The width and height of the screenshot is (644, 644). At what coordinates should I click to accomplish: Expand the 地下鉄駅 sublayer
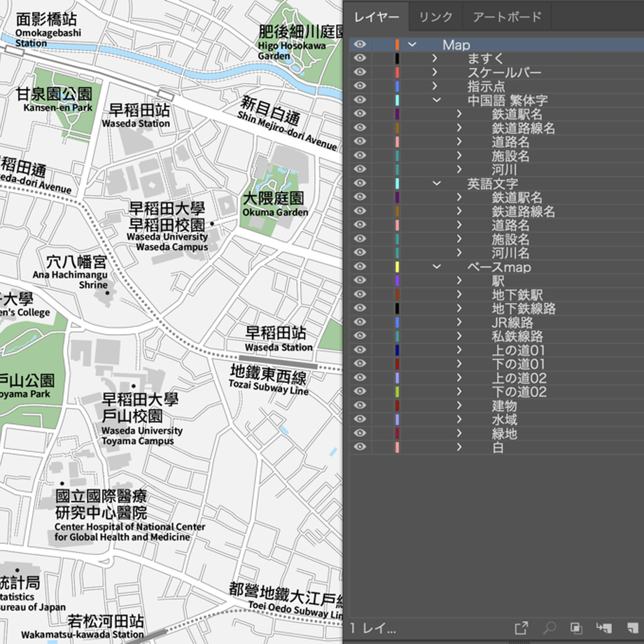click(x=459, y=295)
